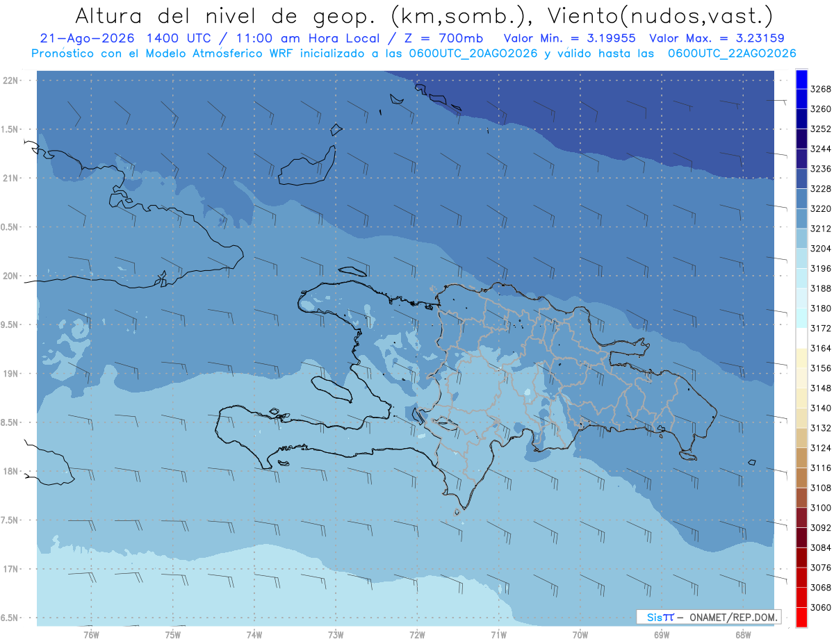This screenshot has width=834, height=644.
Task: Click the '3140' color bar label
Action: coord(821,408)
